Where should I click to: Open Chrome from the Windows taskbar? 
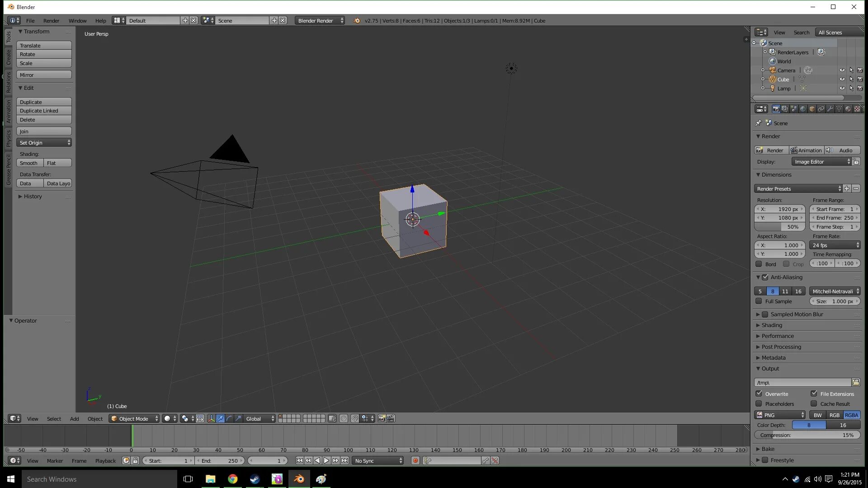point(232,479)
